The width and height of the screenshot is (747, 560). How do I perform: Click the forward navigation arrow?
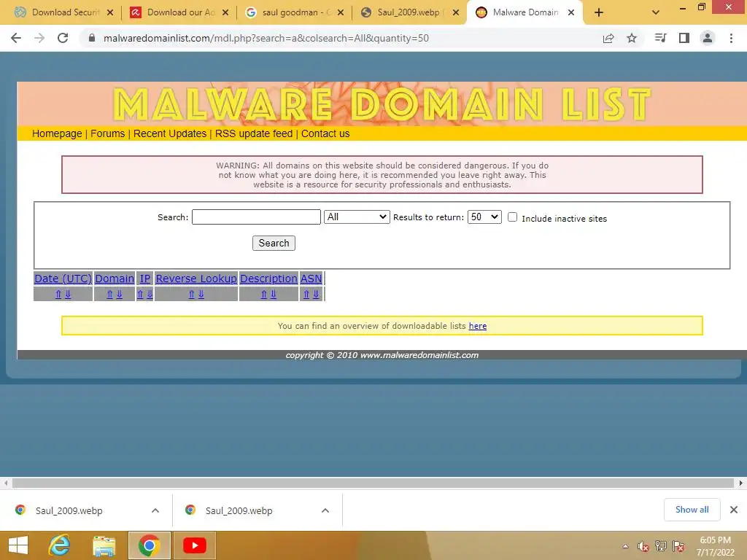pyautogui.click(x=39, y=38)
